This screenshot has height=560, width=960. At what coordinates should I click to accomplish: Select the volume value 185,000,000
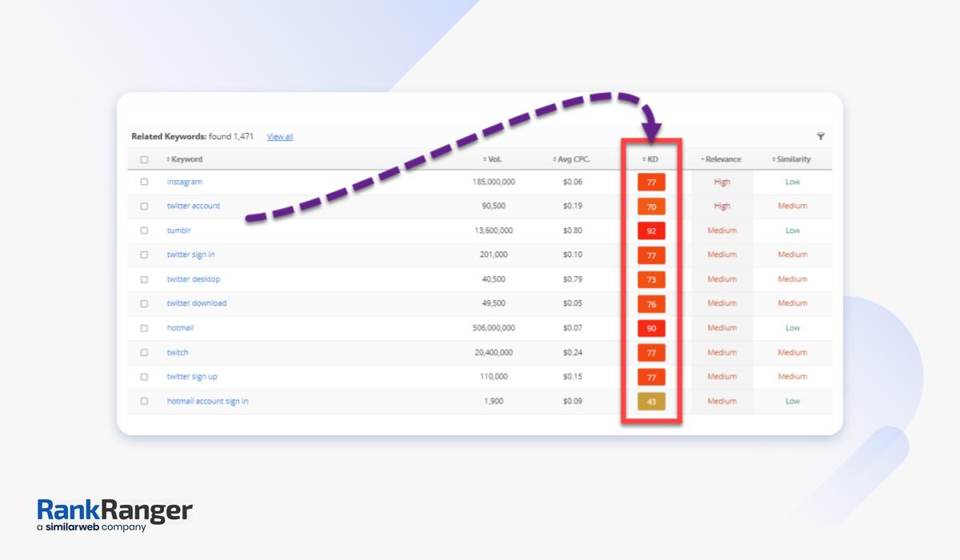coord(494,182)
